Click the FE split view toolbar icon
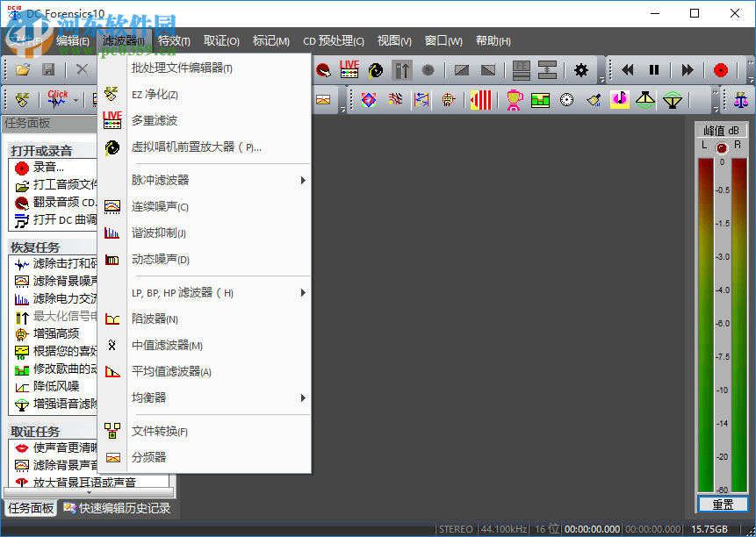The width and height of the screenshot is (756, 537). (x=522, y=70)
